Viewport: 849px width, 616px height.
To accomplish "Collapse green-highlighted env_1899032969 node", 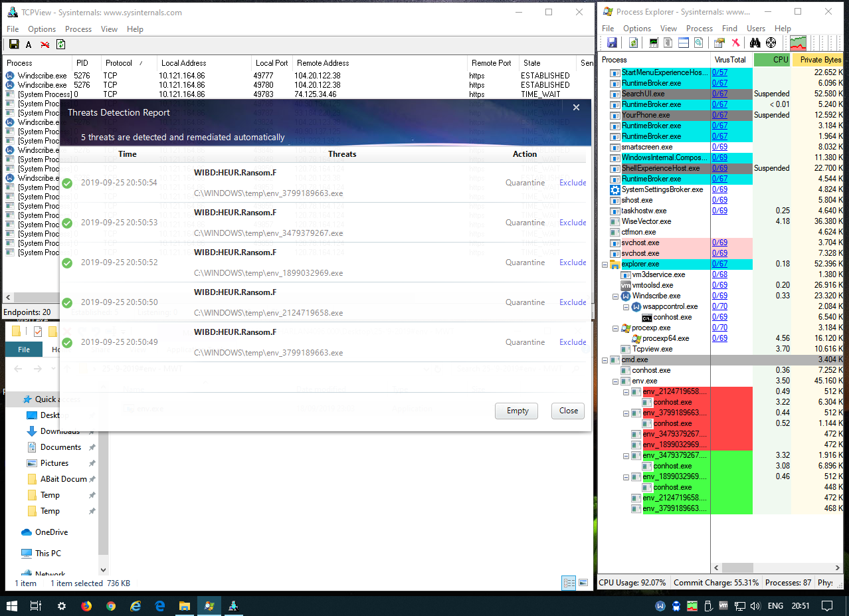I will [626, 476].
